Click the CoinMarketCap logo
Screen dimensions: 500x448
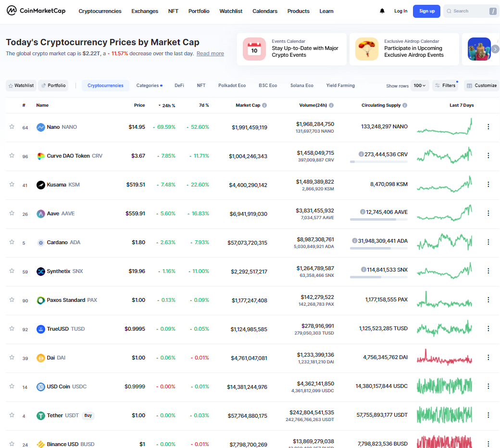36,11
